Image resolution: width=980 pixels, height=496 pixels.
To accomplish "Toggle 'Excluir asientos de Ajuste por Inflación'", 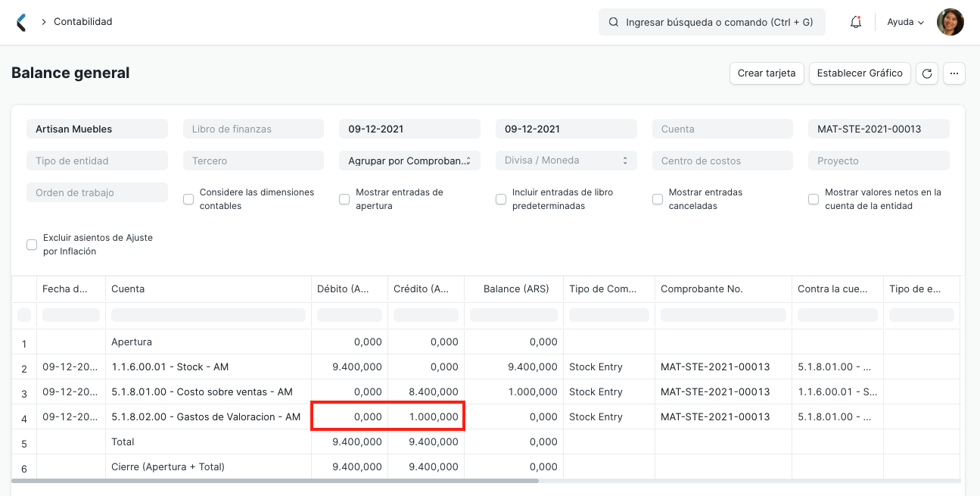I will [31, 244].
